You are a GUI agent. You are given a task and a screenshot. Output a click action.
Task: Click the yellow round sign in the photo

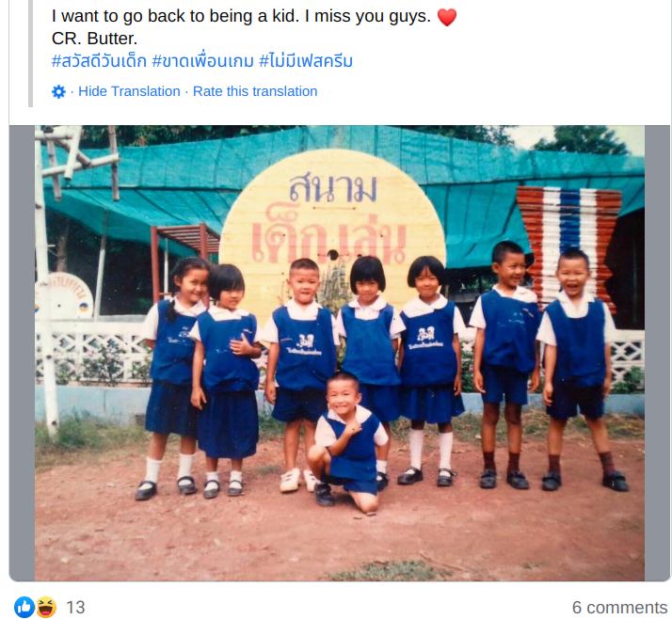(332, 223)
